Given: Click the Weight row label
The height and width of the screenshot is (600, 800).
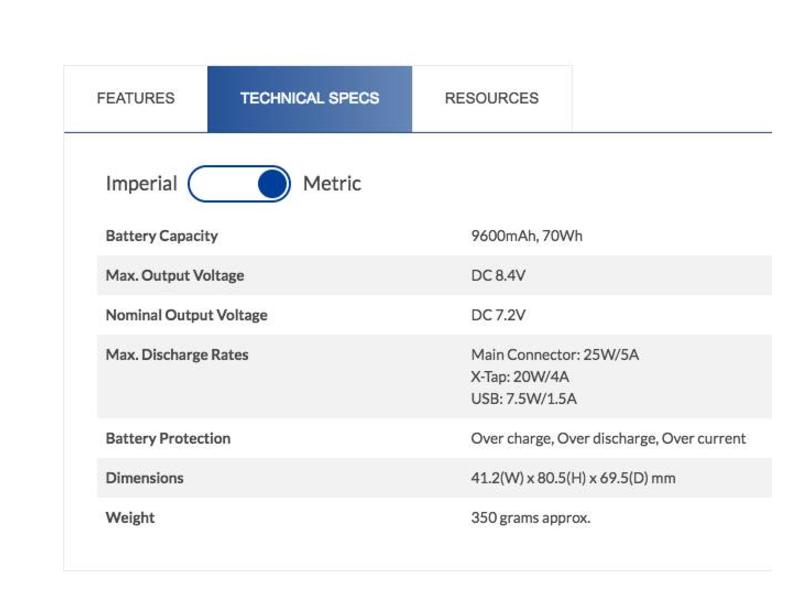Looking at the screenshot, I should click(130, 518).
